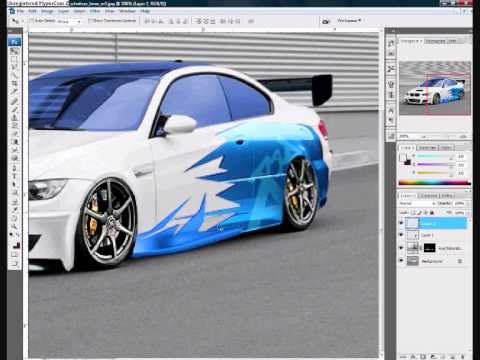480x360 pixels.
Task: Select the Horizontal Type tool
Action: click(14, 176)
